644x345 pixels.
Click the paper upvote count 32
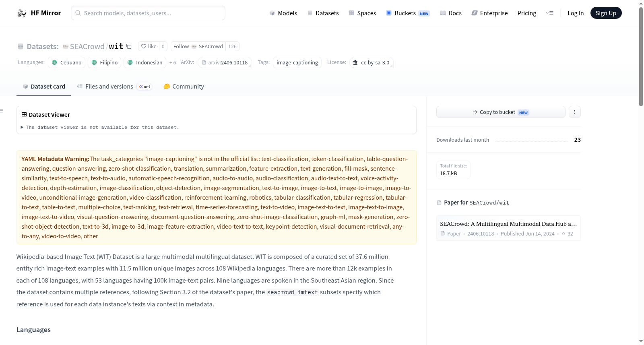point(568,234)
